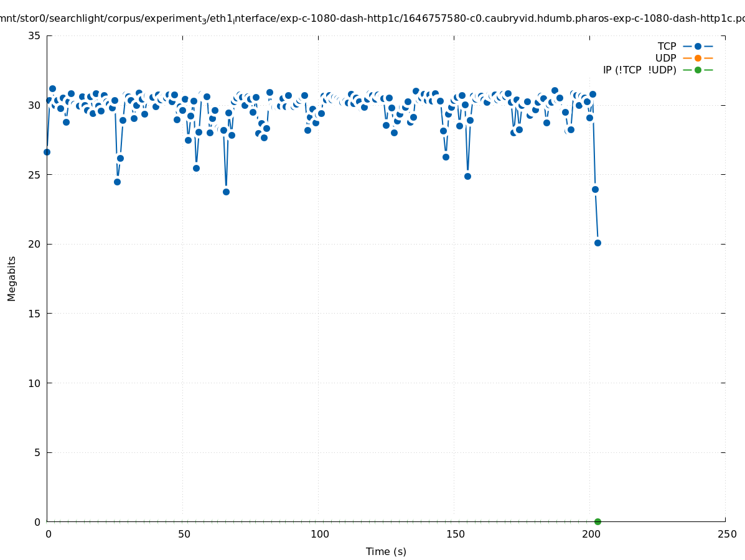Click the green data point on the x-axis
This screenshot has height=560, width=745.
pos(597,521)
